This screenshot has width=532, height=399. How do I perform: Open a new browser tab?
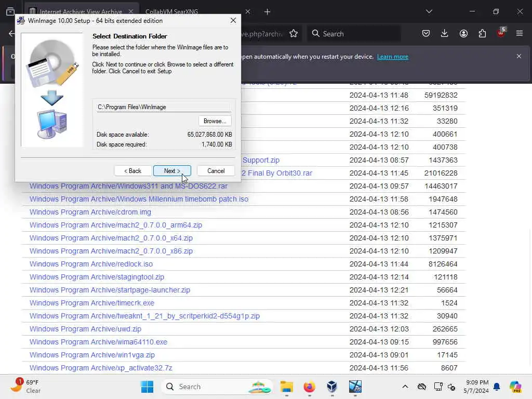tap(268, 12)
